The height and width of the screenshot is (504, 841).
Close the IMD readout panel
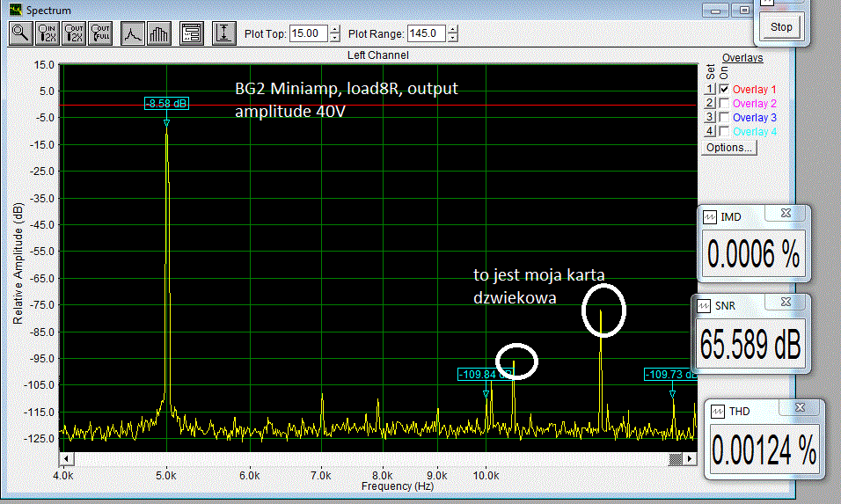click(x=786, y=213)
